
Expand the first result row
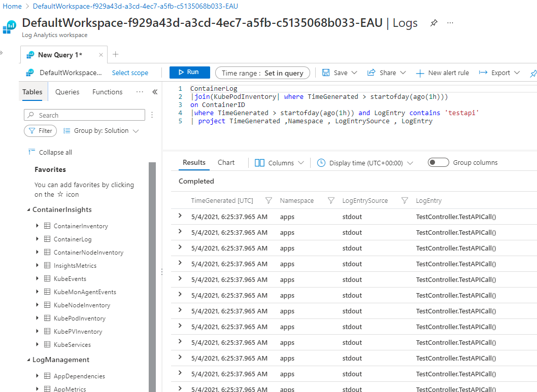[180, 216]
